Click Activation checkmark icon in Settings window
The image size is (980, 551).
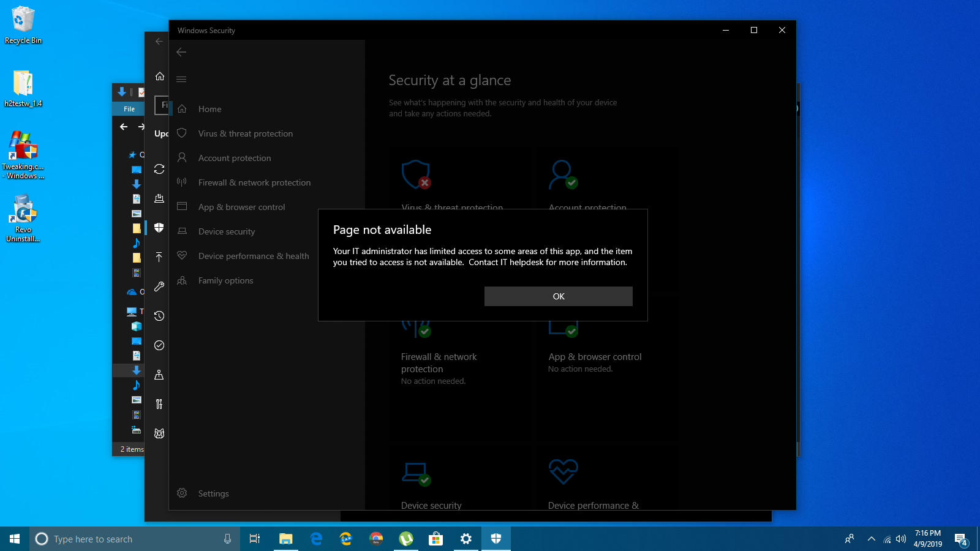coord(159,345)
